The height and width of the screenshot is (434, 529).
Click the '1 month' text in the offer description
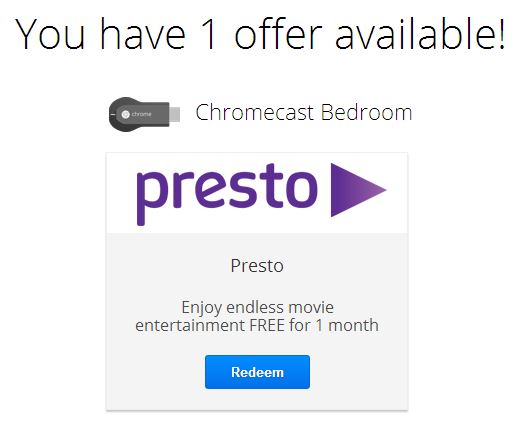point(347,325)
